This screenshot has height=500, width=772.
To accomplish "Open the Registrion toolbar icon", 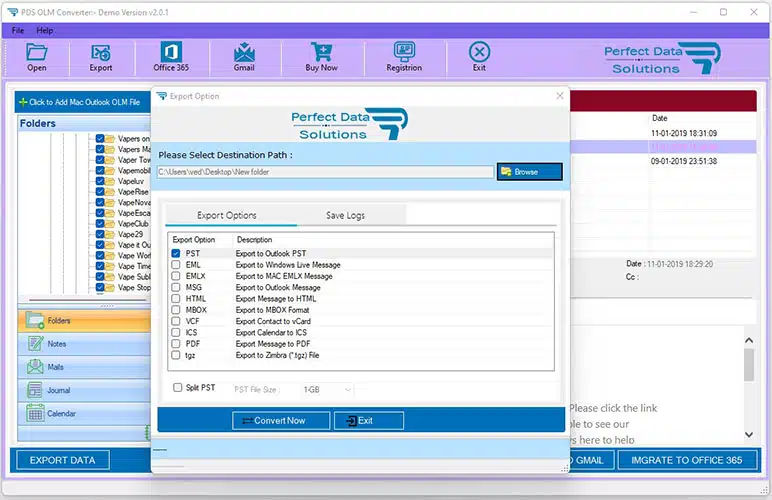I will pos(404,58).
